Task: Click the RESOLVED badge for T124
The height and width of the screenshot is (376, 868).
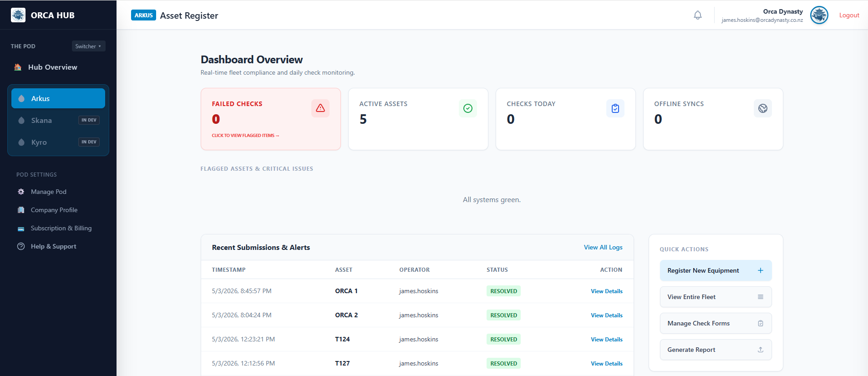Action: 503,339
